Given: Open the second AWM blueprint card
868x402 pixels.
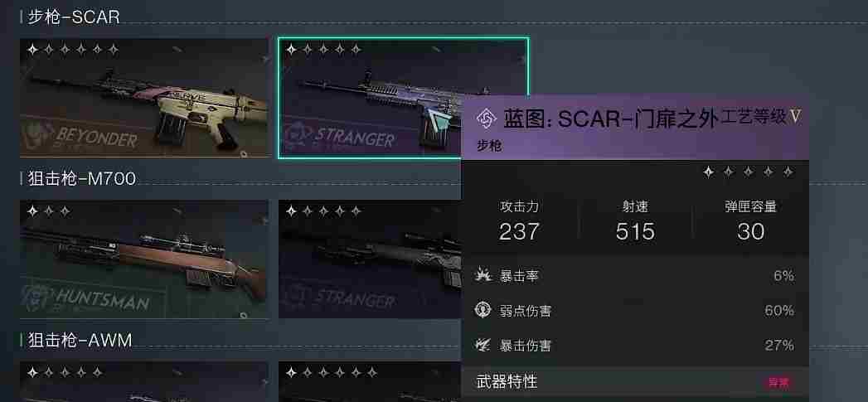Looking at the screenshot, I should (370, 381).
